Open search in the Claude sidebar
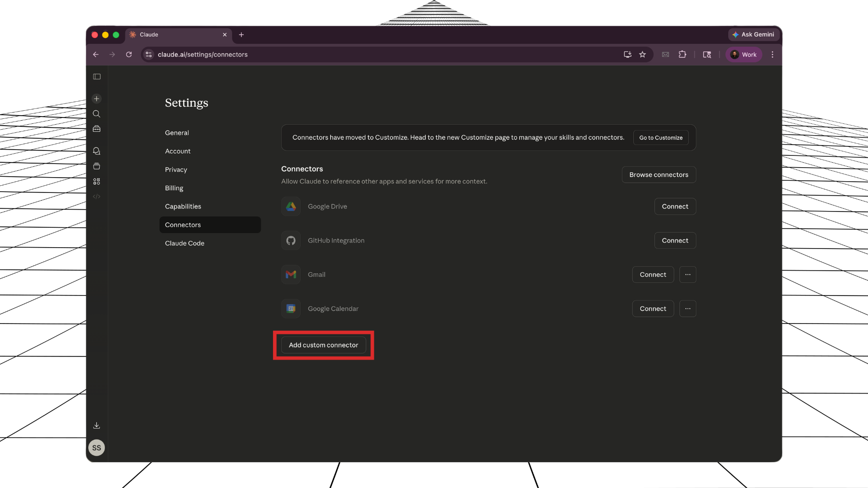 coord(97,114)
